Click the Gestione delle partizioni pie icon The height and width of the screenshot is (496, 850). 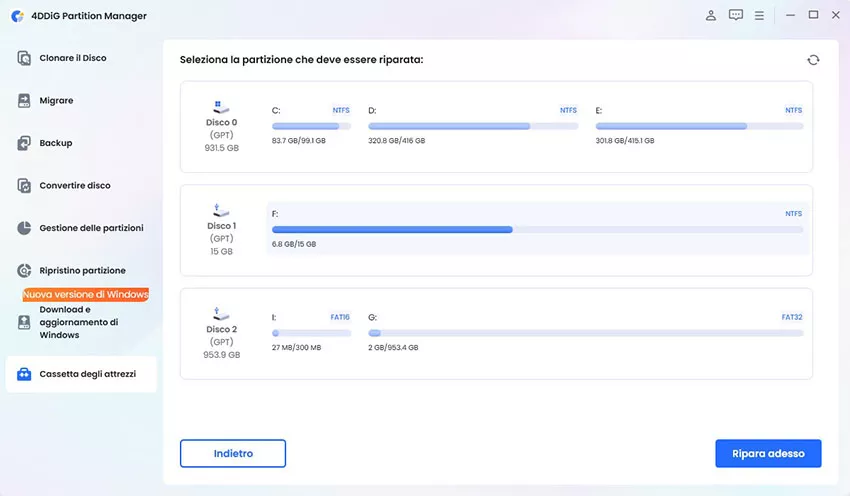(x=25, y=228)
